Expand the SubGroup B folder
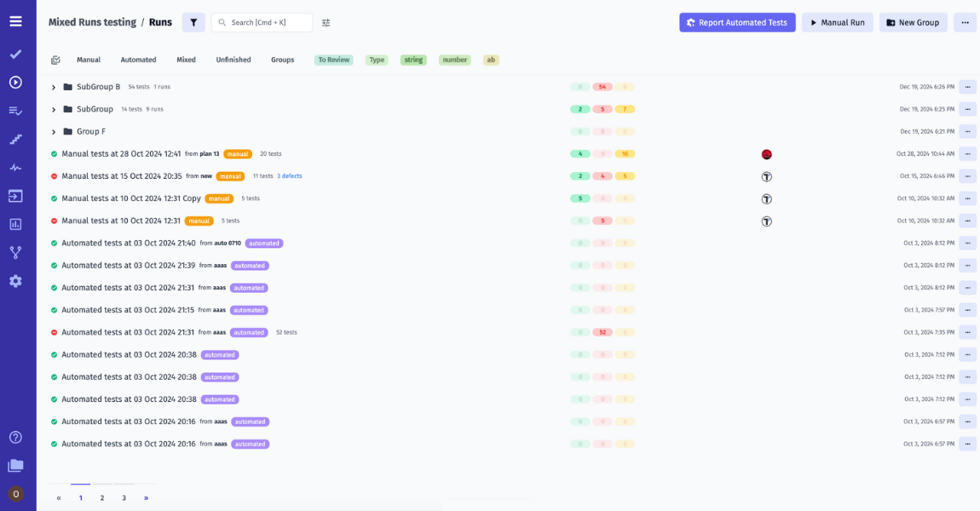 [54, 87]
